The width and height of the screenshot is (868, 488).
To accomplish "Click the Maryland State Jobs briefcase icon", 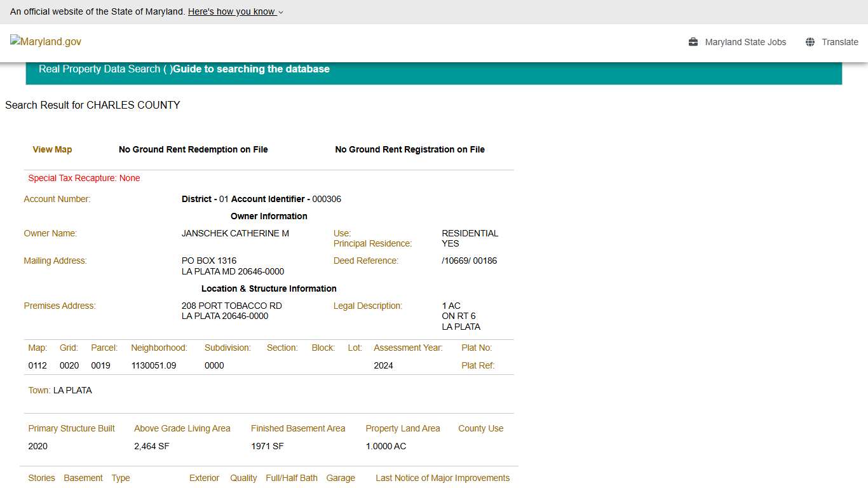I will click(693, 42).
